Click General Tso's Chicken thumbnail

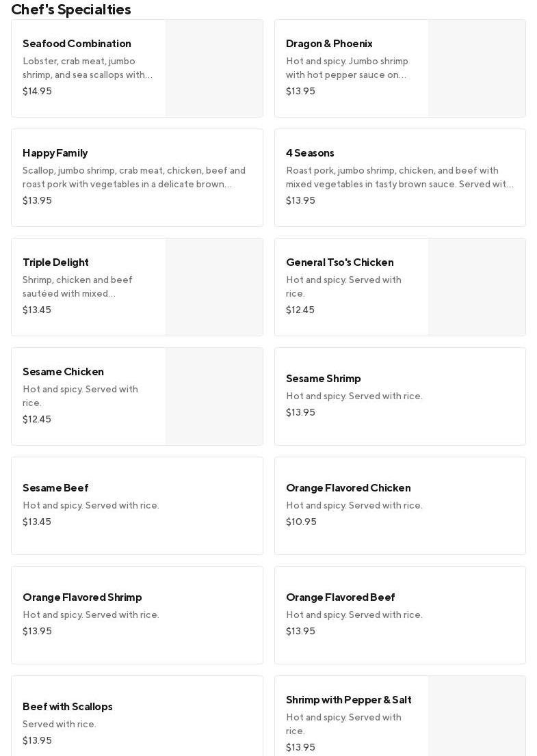[477, 287]
